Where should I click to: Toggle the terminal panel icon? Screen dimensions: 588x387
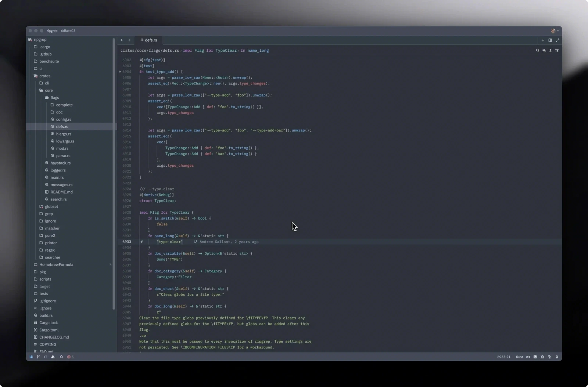pyautogui.click(x=535, y=357)
